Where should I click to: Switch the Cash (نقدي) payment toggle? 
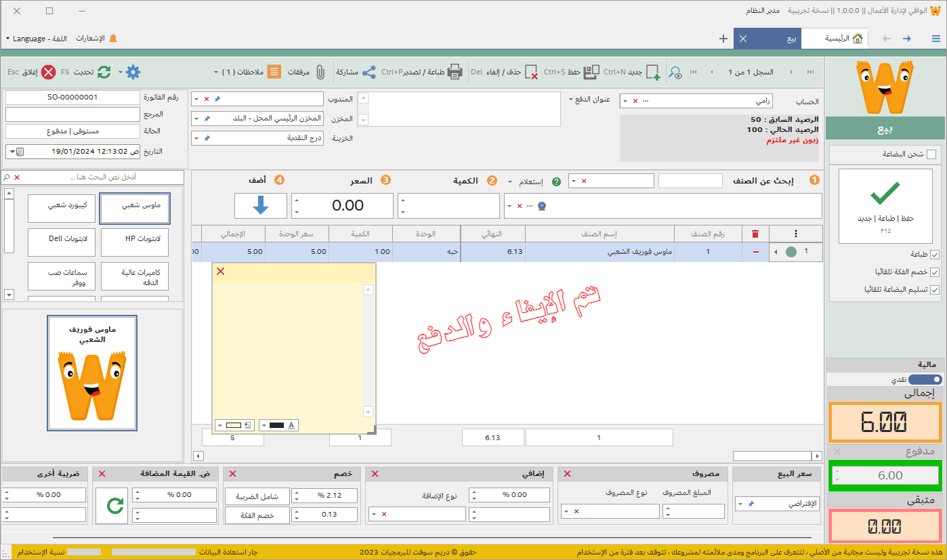point(925,380)
